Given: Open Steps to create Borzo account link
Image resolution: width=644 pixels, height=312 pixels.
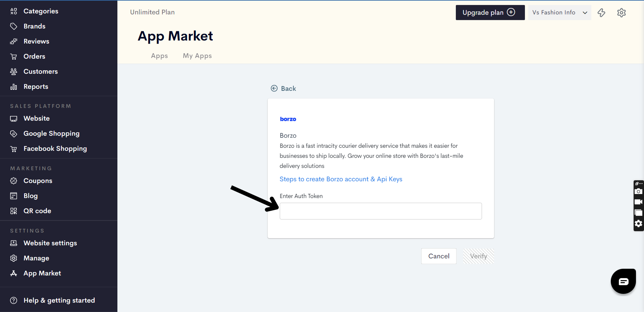Looking at the screenshot, I should 341,179.
